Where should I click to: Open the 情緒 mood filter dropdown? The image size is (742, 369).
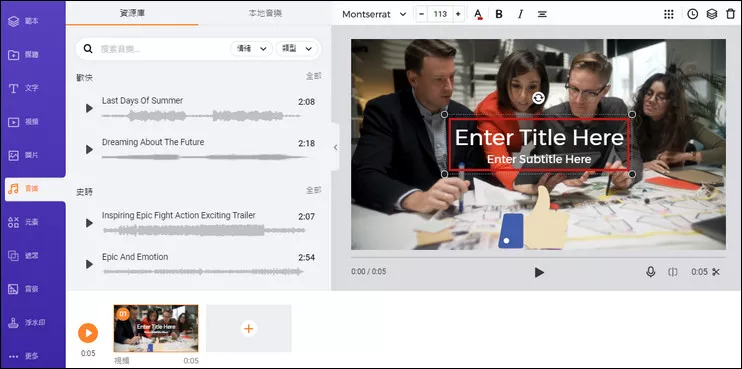(x=251, y=49)
